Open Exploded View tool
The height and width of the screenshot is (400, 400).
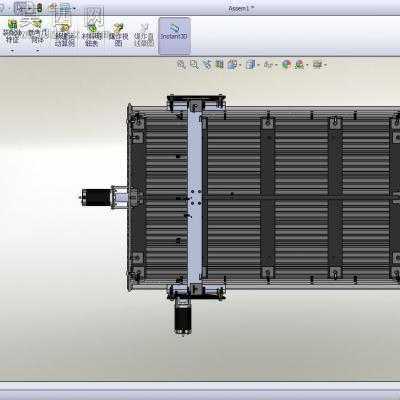click(118, 35)
